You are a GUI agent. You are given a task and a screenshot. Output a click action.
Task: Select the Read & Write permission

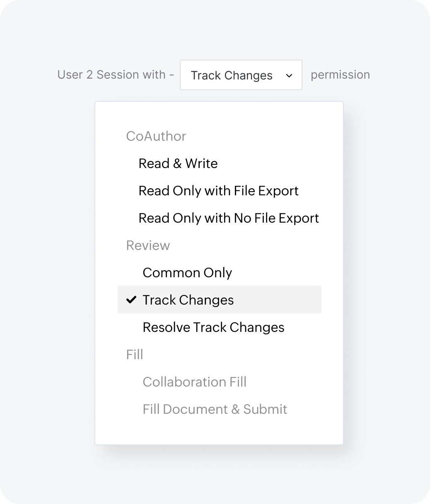[178, 163]
